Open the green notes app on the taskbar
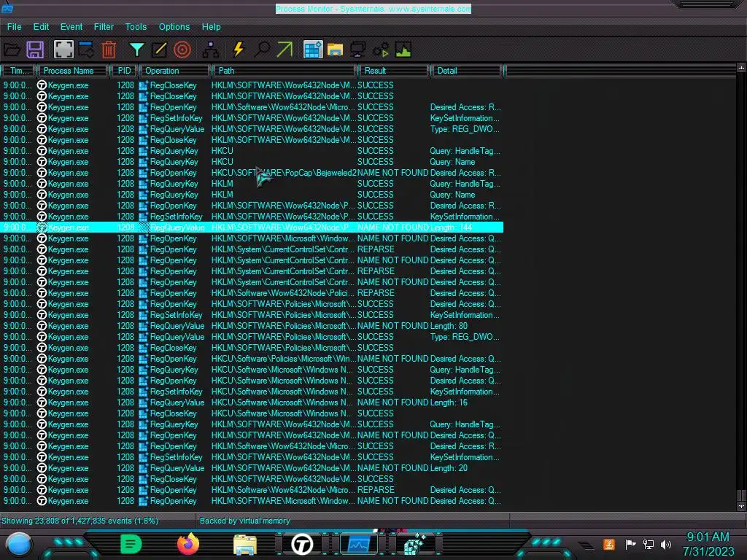Viewport: 747px width, 560px height. click(131, 544)
